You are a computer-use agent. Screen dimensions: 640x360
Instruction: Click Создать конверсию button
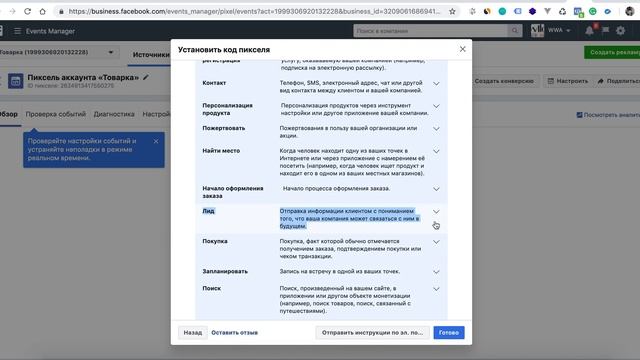click(504, 81)
